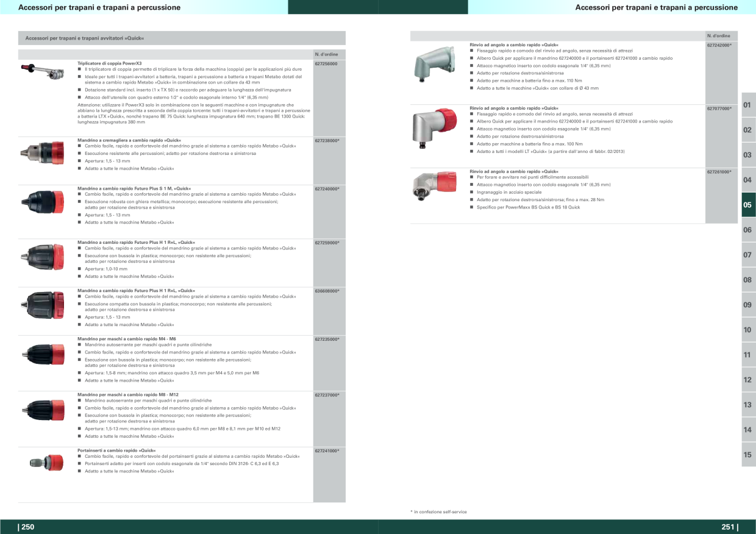Open chapter tab 07
This screenshot has width=756, height=534.
coord(748,255)
